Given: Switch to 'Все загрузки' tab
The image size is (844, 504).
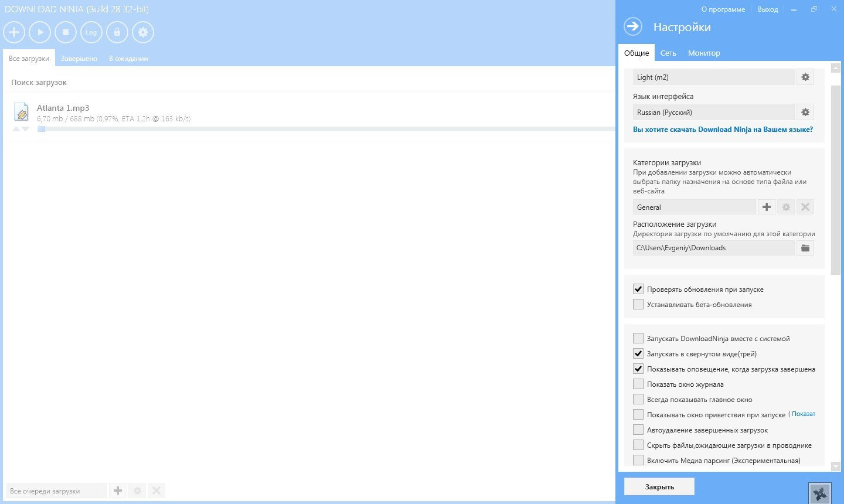Looking at the screenshot, I should pyautogui.click(x=29, y=58).
